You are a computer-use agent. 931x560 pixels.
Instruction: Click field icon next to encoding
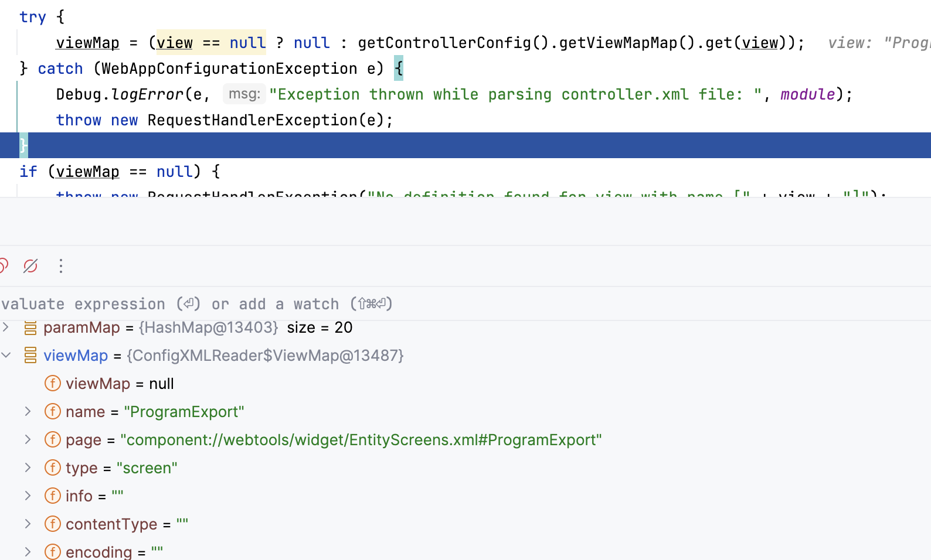click(53, 552)
